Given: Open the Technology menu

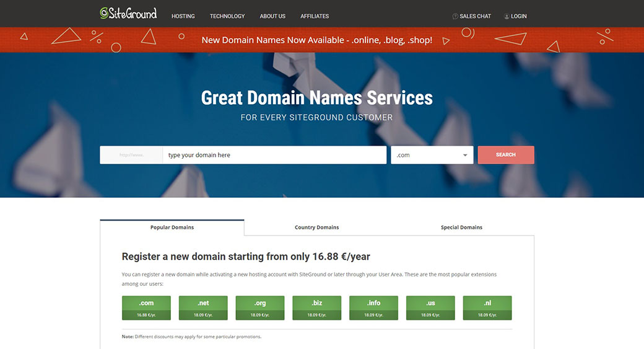Looking at the screenshot, I should [x=227, y=16].
